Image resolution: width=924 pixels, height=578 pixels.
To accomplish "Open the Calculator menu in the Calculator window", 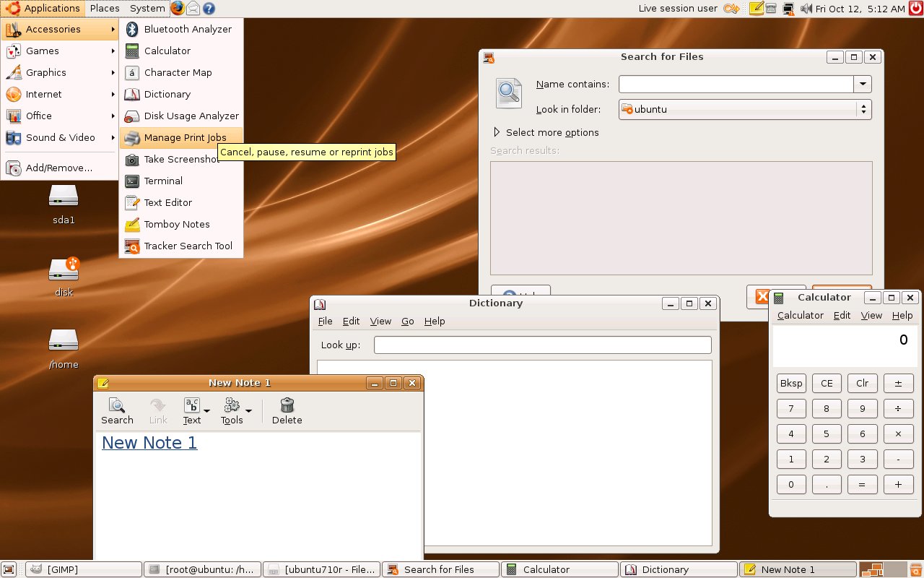I will [800, 315].
